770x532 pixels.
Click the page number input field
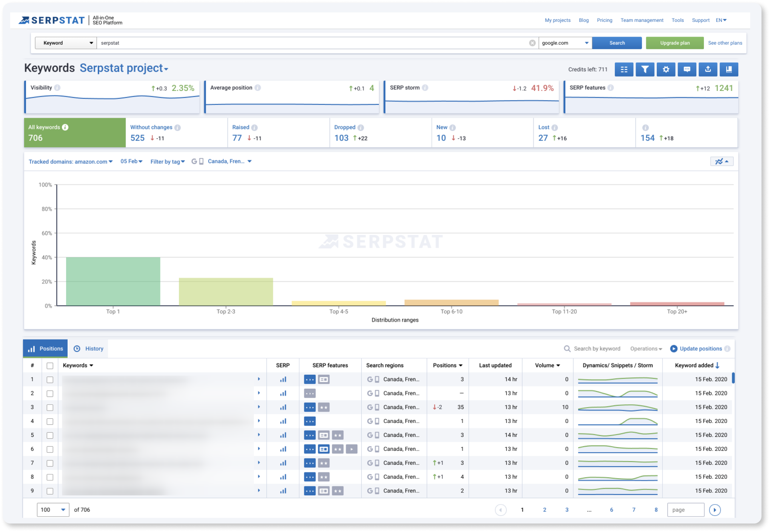click(685, 510)
